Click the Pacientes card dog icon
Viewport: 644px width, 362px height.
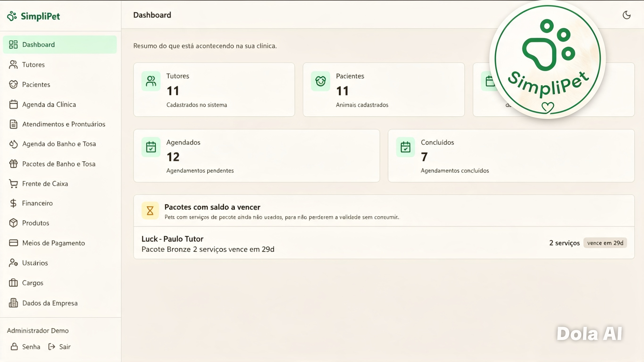[321, 81]
